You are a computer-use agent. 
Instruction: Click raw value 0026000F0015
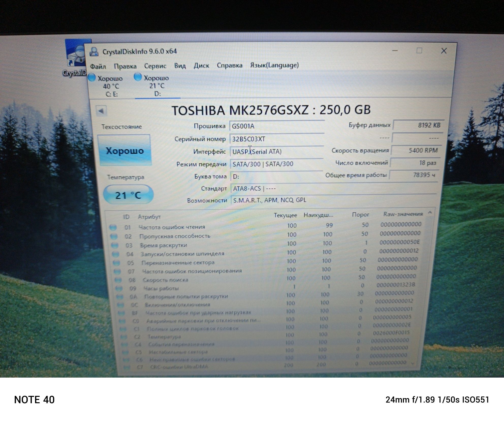(391, 332)
